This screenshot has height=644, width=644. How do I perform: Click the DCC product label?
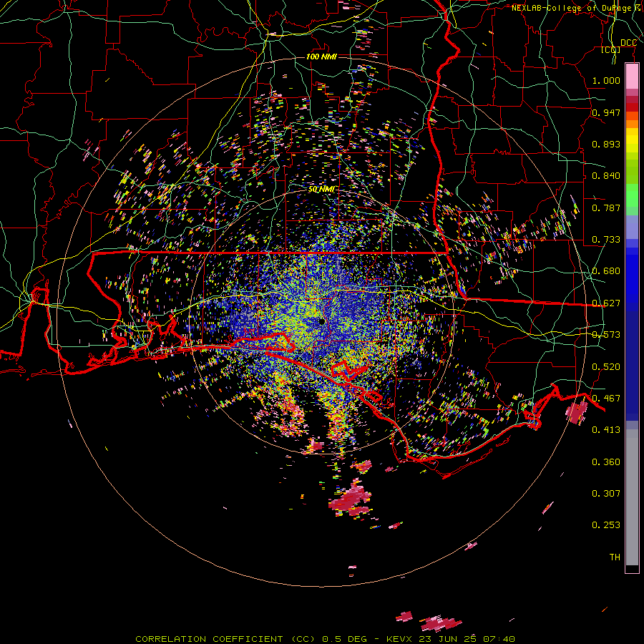point(628,43)
